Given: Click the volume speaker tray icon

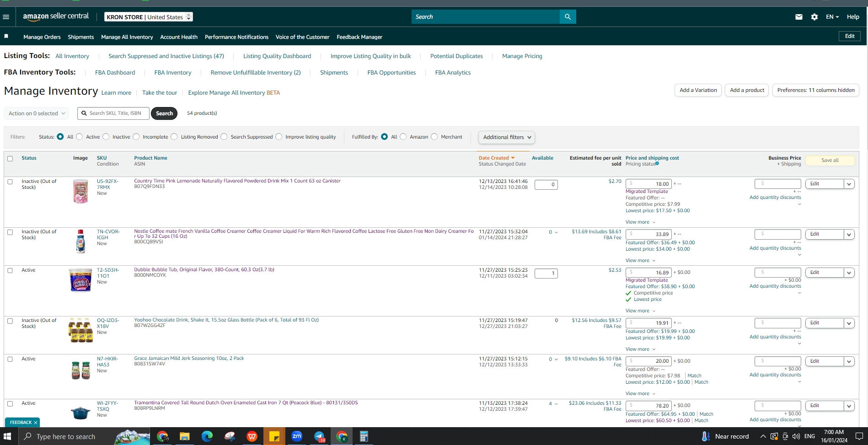Looking at the screenshot, I should tap(796, 436).
